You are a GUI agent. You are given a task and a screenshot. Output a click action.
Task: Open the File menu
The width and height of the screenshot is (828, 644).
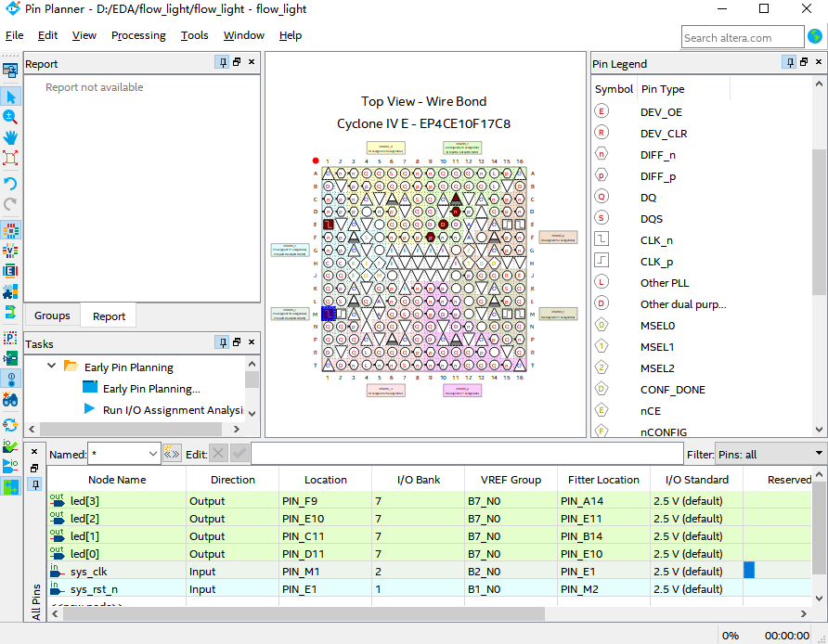click(14, 35)
